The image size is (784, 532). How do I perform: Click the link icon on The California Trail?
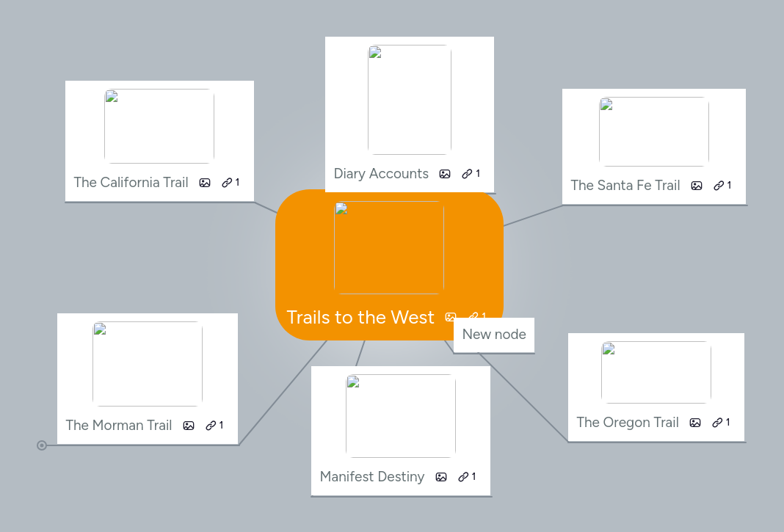pyautogui.click(x=227, y=182)
